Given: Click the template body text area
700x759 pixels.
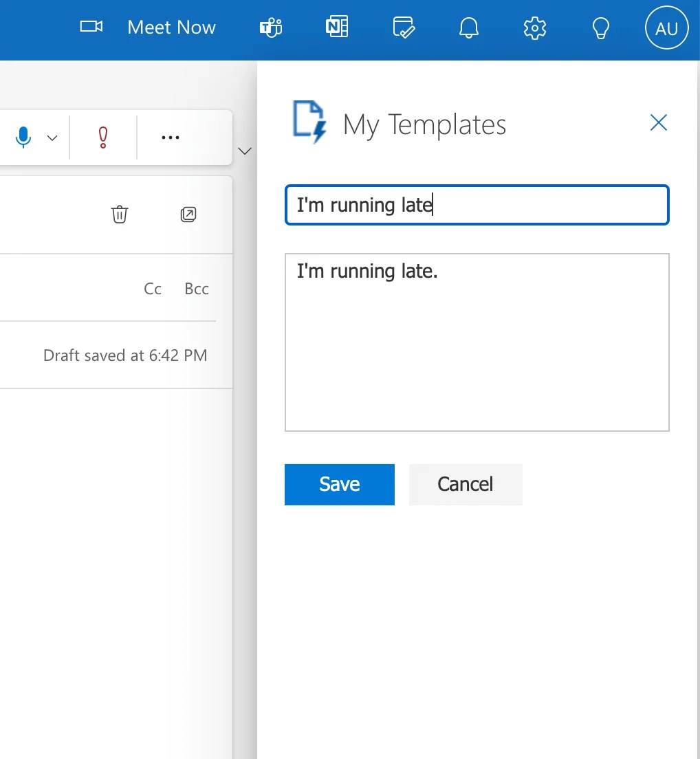Looking at the screenshot, I should (x=477, y=342).
